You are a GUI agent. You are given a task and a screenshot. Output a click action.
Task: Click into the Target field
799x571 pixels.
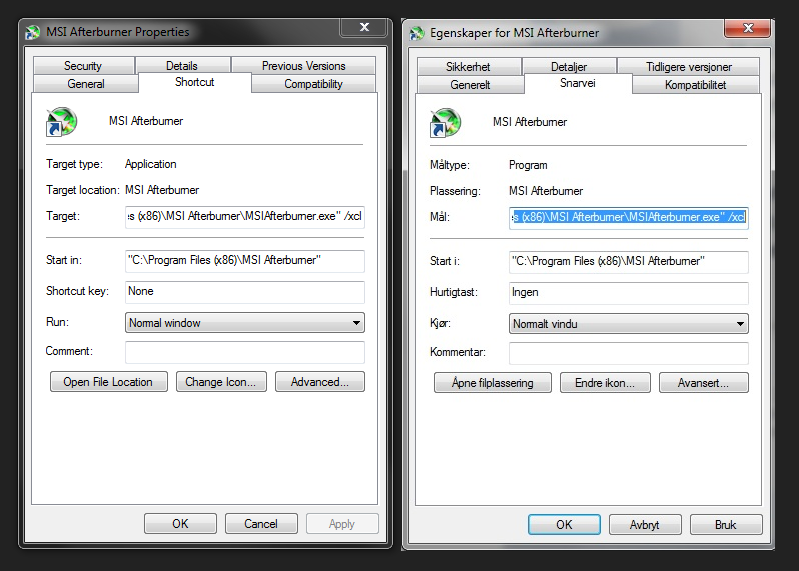click(245, 216)
